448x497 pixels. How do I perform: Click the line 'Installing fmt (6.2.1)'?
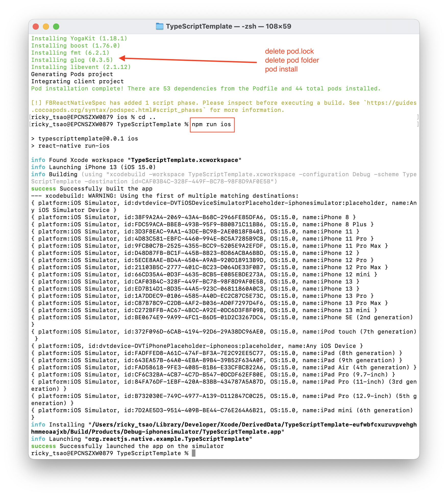pyautogui.click(x=70, y=53)
